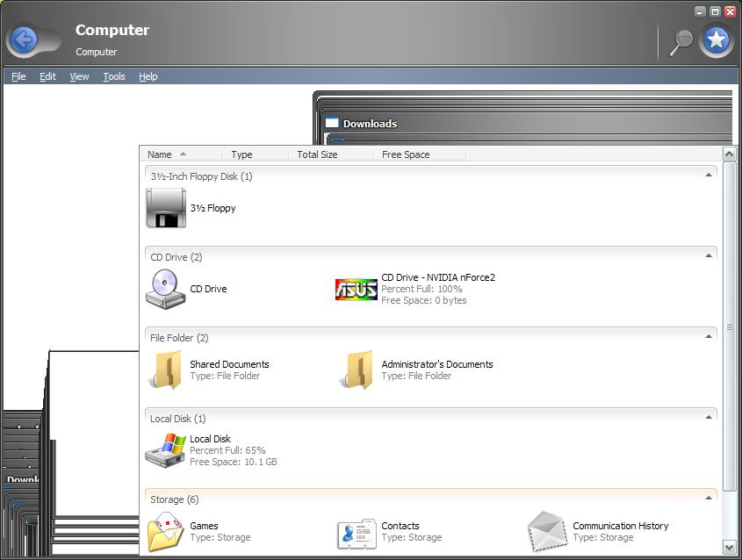The height and width of the screenshot is (560, 742).
Task: Open the Administrator's Documents folder
Action: pos(357,370)
